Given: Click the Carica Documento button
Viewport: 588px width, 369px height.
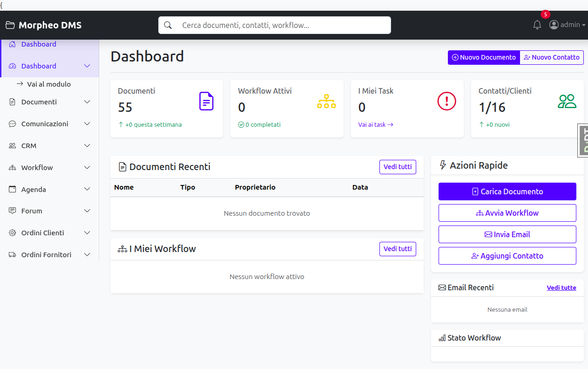Looking at the screenshot, I should coord(507,191).
